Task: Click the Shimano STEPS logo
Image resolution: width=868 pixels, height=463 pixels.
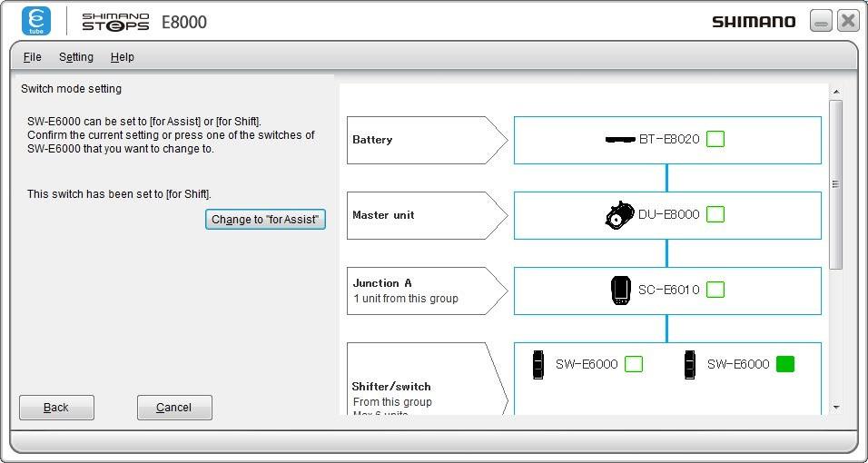Action: click(x=115, y=22)
